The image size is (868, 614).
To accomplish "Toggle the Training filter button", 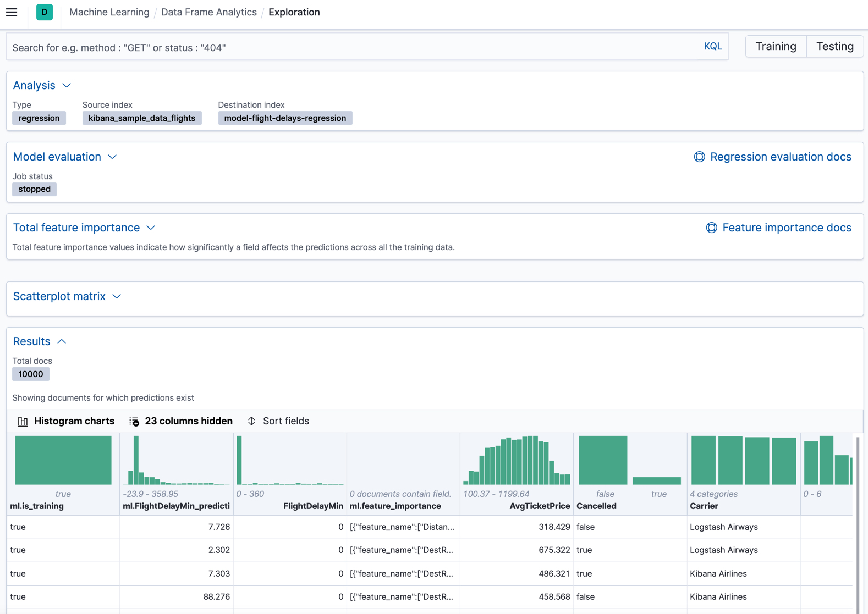I will tap(776, 47).
